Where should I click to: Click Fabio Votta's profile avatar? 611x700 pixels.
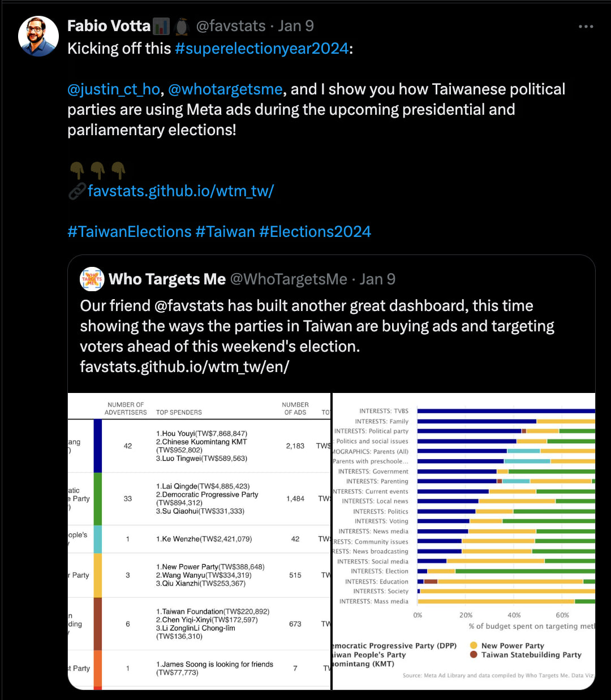(38, 36)
